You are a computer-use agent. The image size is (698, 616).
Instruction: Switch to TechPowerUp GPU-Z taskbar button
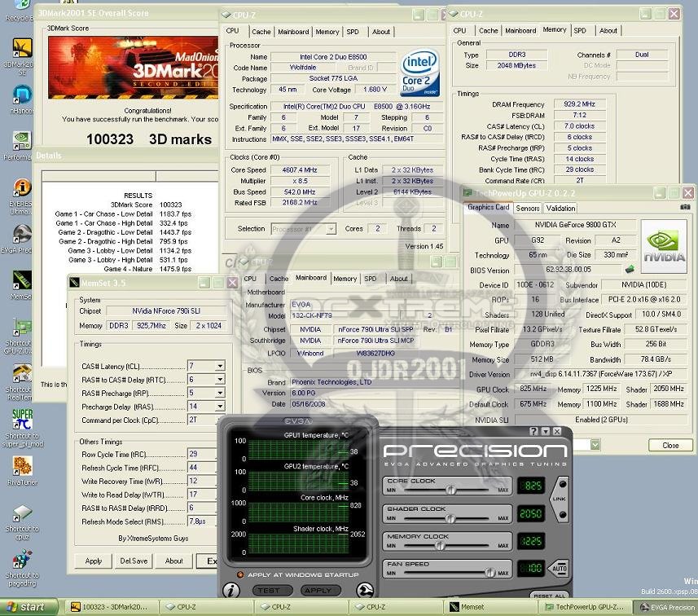click(584, 607)
